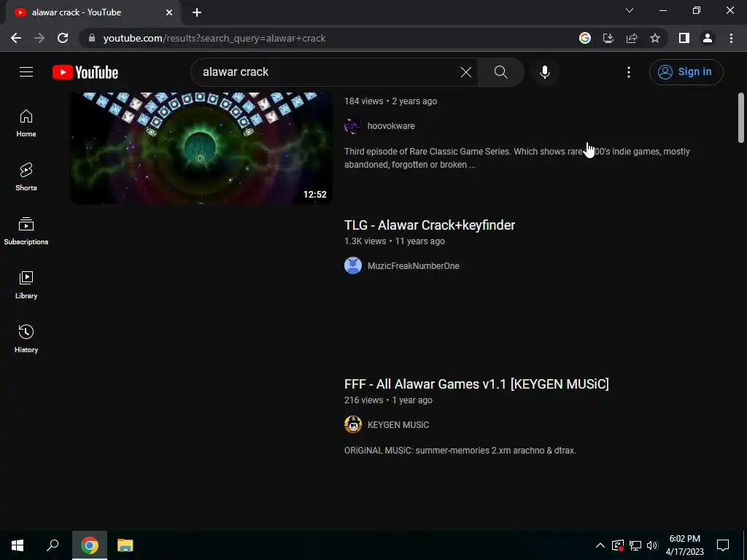Viewport: 747px width, 560px height.
Task: Click the browser back arrow
Action: pyautogui.click(x=16, y=38)
